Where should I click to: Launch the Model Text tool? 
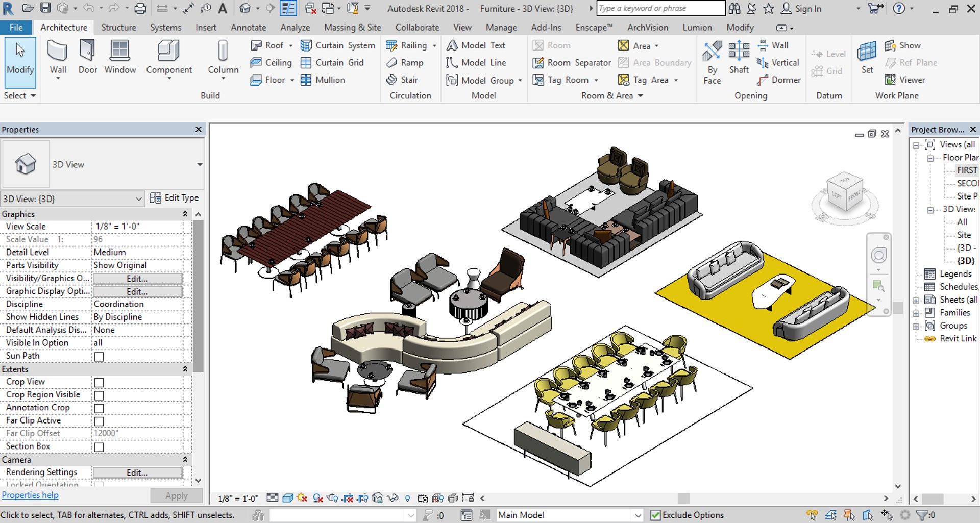[x=476, y=45]
